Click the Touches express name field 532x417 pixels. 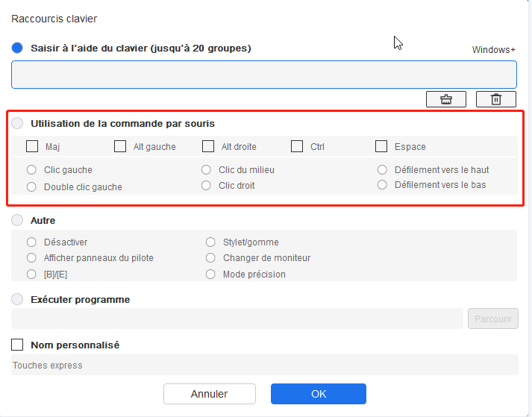(x=265, y=365)
